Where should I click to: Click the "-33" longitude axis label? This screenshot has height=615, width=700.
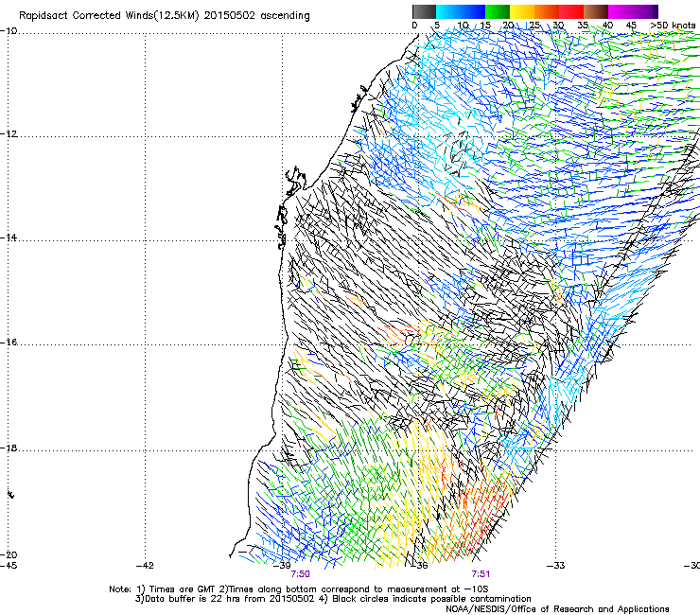[x=556, y=566]
